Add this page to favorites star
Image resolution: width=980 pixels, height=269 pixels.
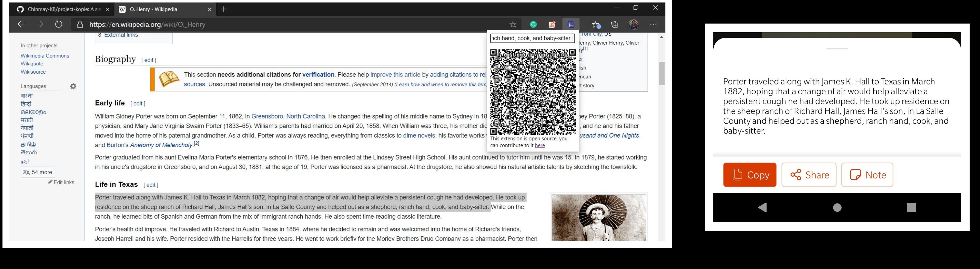pos(513,24)
